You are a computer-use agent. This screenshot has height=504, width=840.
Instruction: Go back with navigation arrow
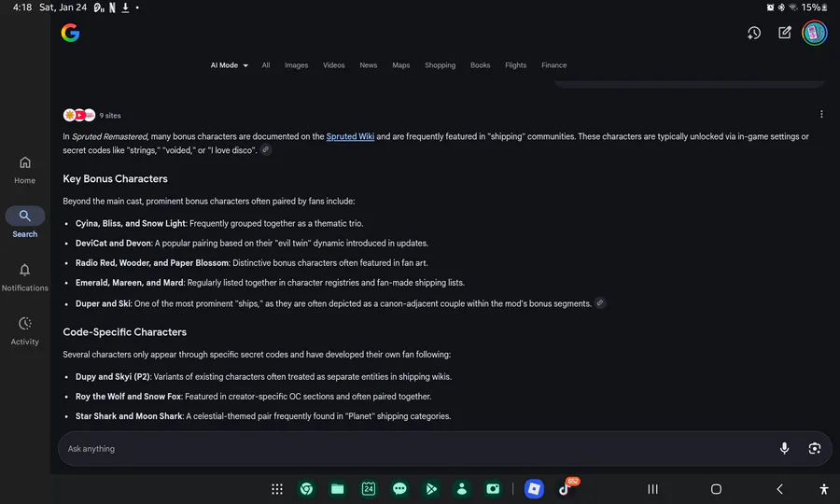point(780,489)
